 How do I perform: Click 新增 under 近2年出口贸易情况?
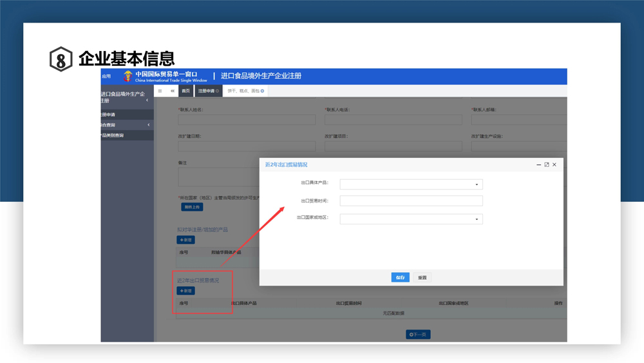click(x=185, y=291)
